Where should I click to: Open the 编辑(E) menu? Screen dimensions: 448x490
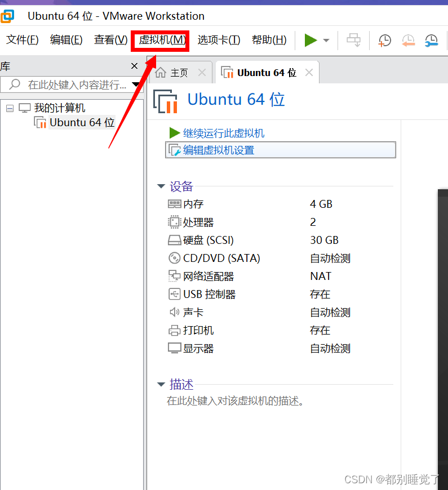tap(66, 40)
